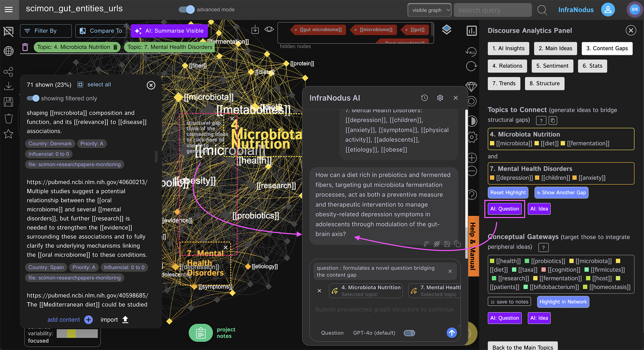Switch to 3. Content Gaps tab
This screenshot has width=644, height=350.
[607, 48]
